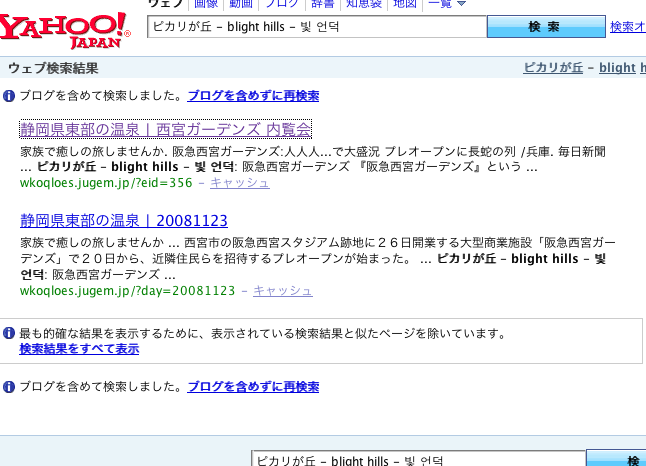The image size is (646, 466).
Task: Click first result snippet starting 家族で癒しの旅しませんか. 阪急西宮
Action: (x=313, y=159)
